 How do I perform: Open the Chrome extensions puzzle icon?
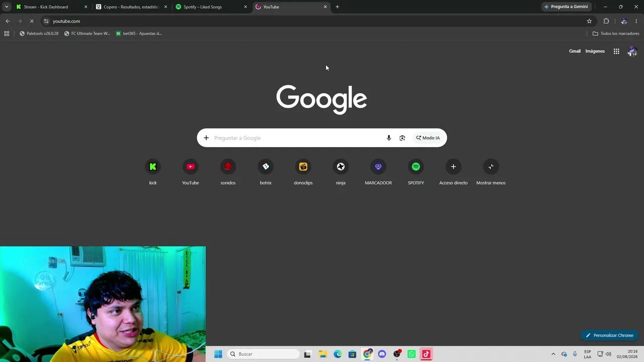tap(606, 21)
